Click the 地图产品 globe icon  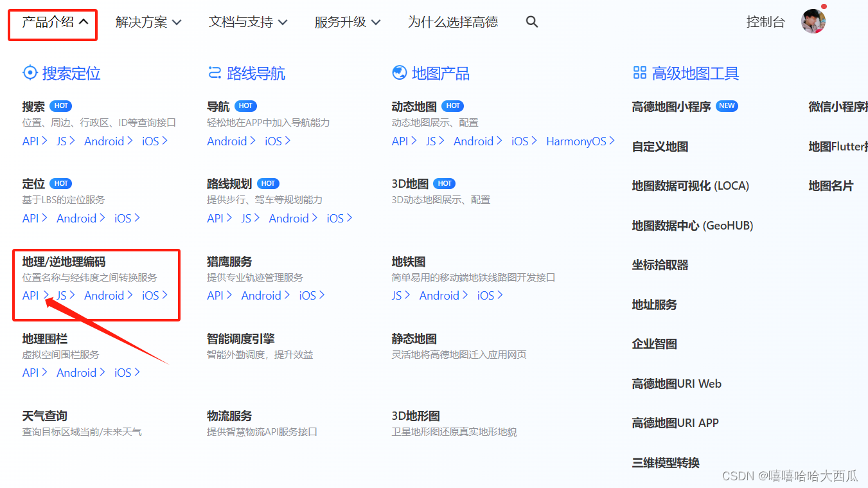[399, 73]
